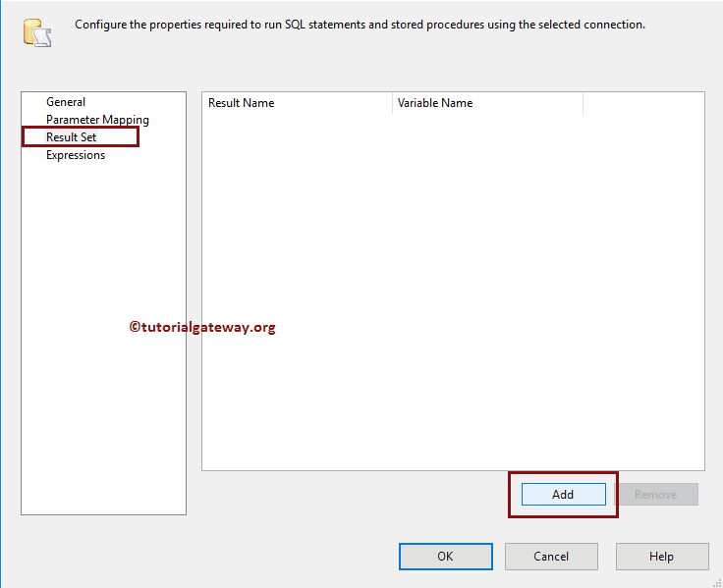Select Parameter Mapping in left pane

click(x=97, y=120)
